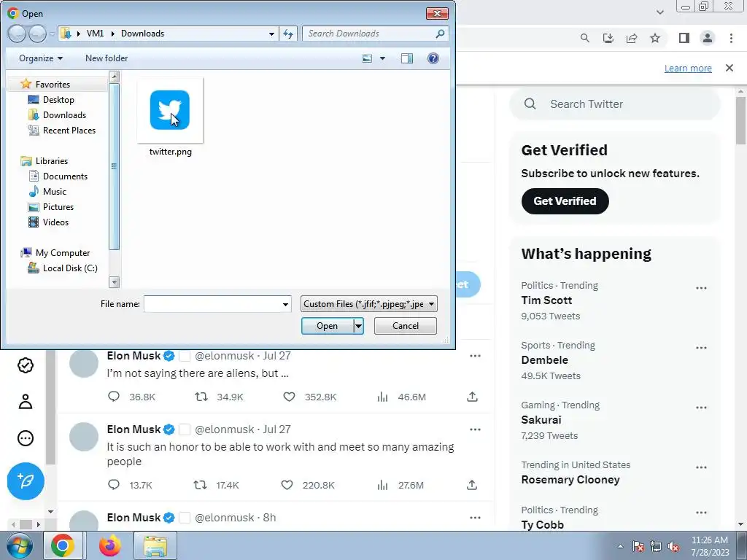The height and width of the screenshot is (560, 747).
Task: Open Chrome's three-dot menu
Action: (x=731, y=38)
